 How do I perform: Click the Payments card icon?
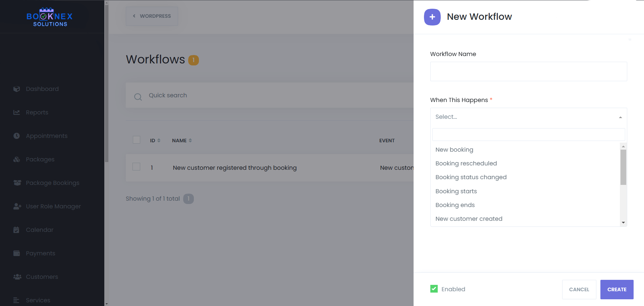tap(16, 253)
